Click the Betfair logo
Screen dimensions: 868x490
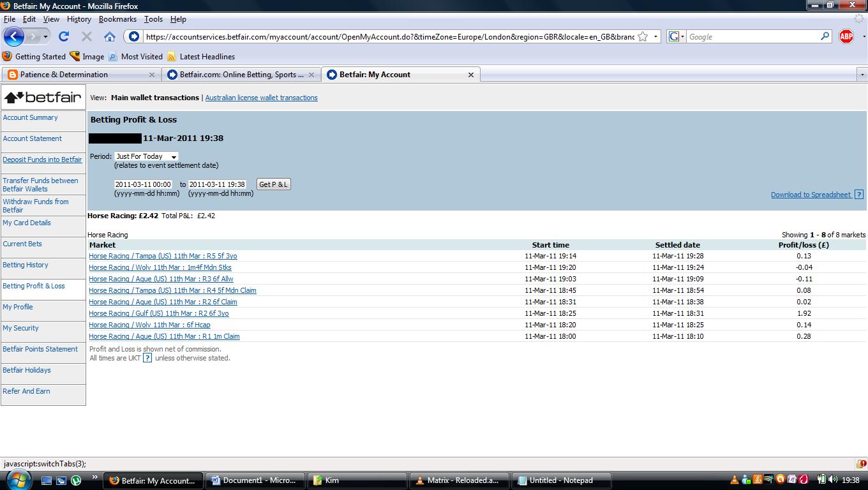[43, 98]
